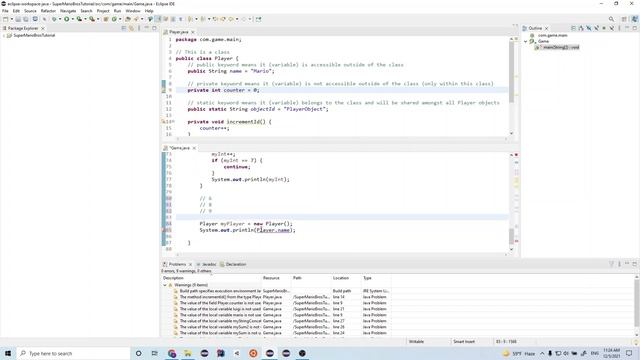Toggle Show Whitespace Characters button
This screenshot has width=640, height=360.
(180, 19)
